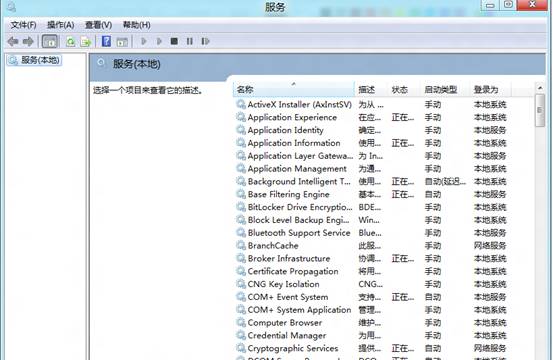553x360 pixels.
Task: Click the Start service play icon
Action: (x=144, y=42)
